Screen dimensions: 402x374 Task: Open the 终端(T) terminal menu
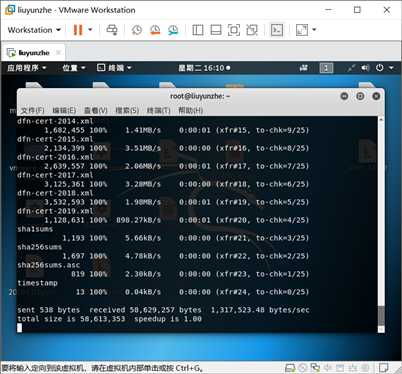coord(158,110)
